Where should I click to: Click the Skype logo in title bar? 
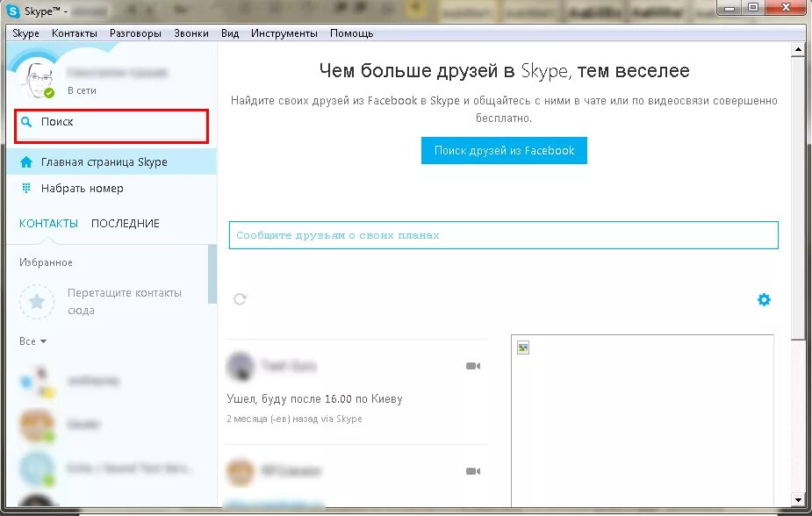(13, 11)
